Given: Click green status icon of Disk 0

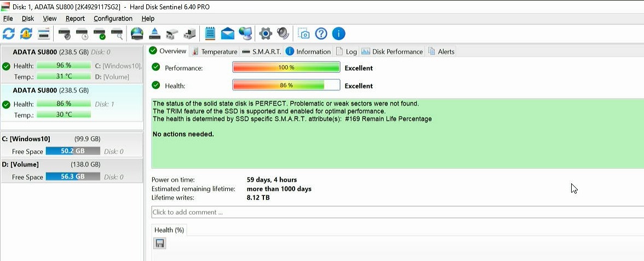Looking at the screenshot, I should click(6, 66).
